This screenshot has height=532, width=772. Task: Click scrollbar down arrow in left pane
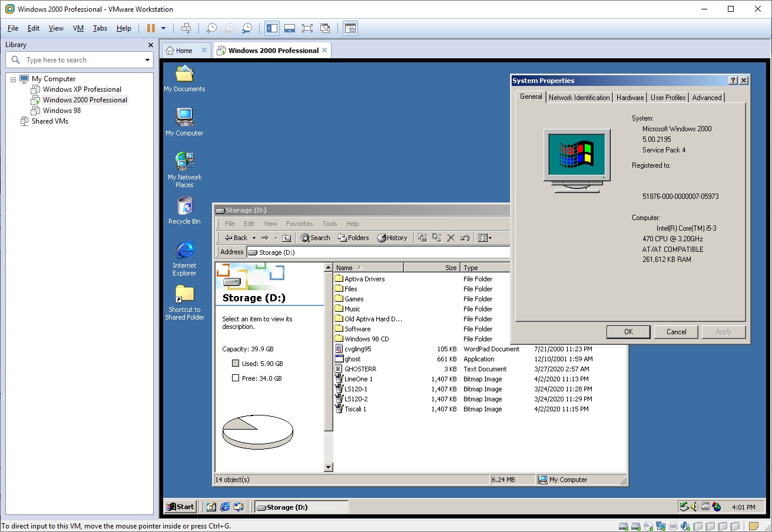click(x=329, y=467)
